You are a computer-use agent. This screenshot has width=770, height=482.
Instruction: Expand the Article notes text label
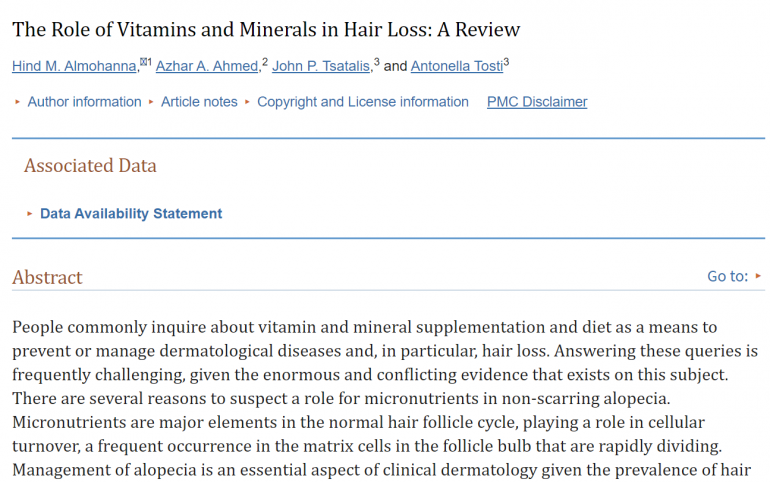pyautogui.click(x=199, y=102)
